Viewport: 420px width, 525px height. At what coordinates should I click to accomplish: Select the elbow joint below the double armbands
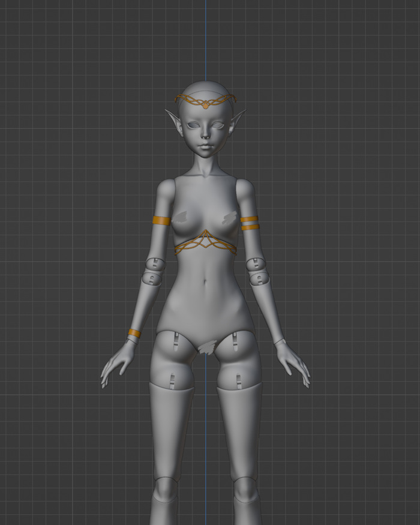click(257, 272)
